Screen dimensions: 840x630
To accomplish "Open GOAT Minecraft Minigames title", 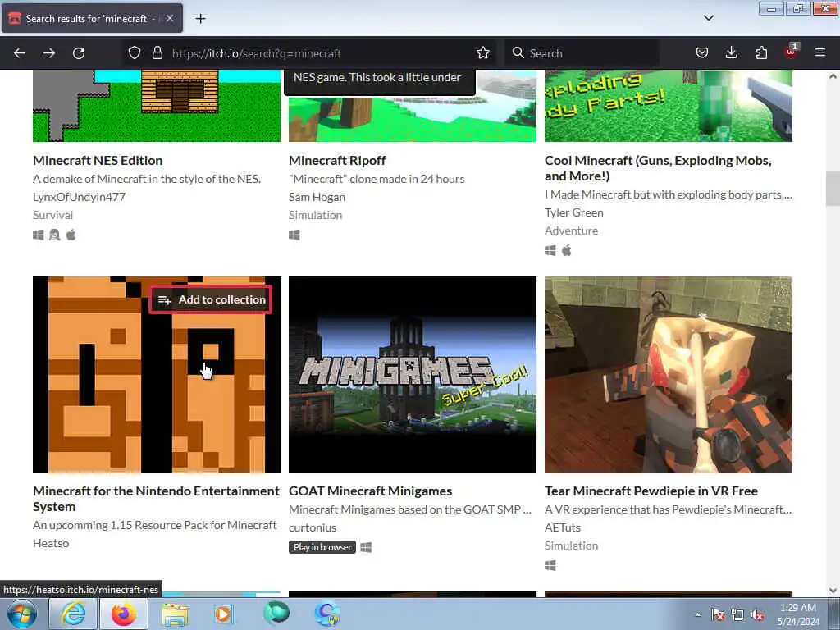I will tap(370, 491).
